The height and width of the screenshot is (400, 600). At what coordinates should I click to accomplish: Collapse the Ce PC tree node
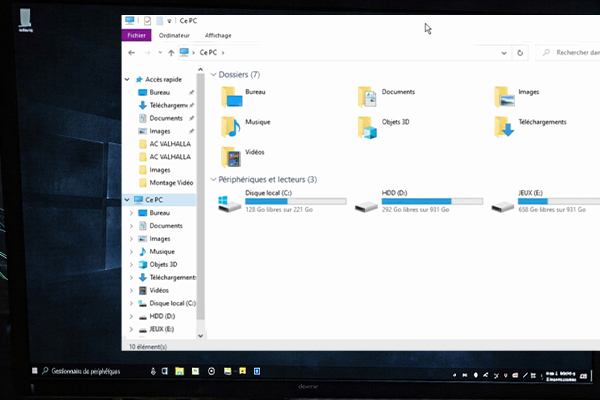pyautogui.click(x=126, y=199)
